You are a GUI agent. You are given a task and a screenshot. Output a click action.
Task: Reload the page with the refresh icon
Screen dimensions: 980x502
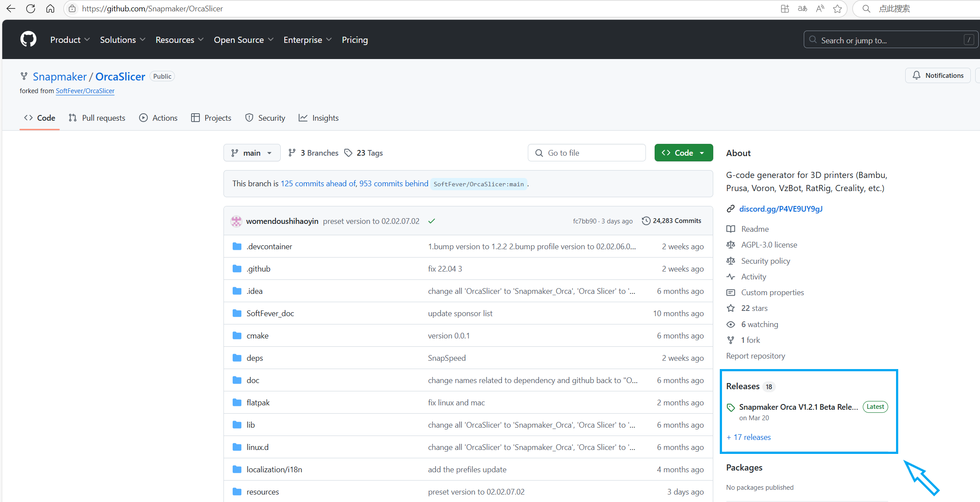pyautogui.click(x=31, y=9)
